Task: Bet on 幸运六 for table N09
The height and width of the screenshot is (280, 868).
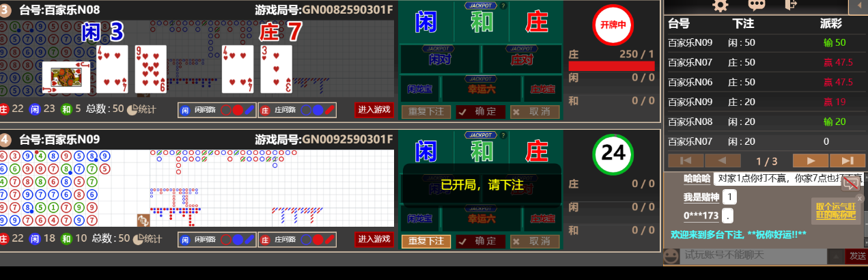Action: 481,219
